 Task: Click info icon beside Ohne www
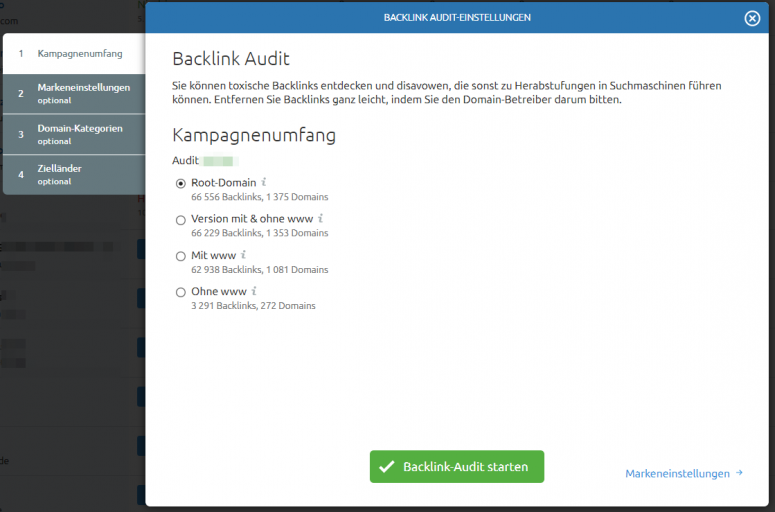pos(254,291)
